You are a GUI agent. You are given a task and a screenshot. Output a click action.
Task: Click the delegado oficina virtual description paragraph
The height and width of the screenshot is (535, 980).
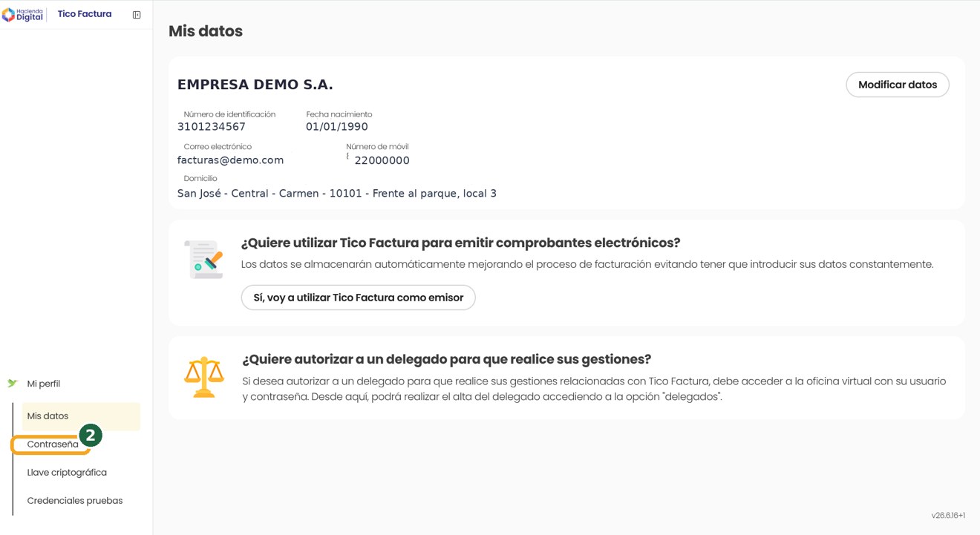pos(594,389)
